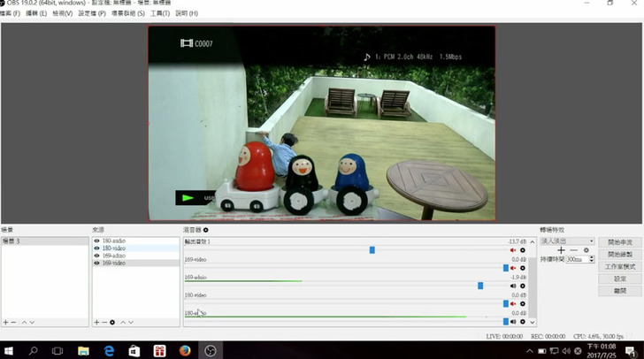Click the video preview canvas

pyautogui.click(x=322, y=123)
